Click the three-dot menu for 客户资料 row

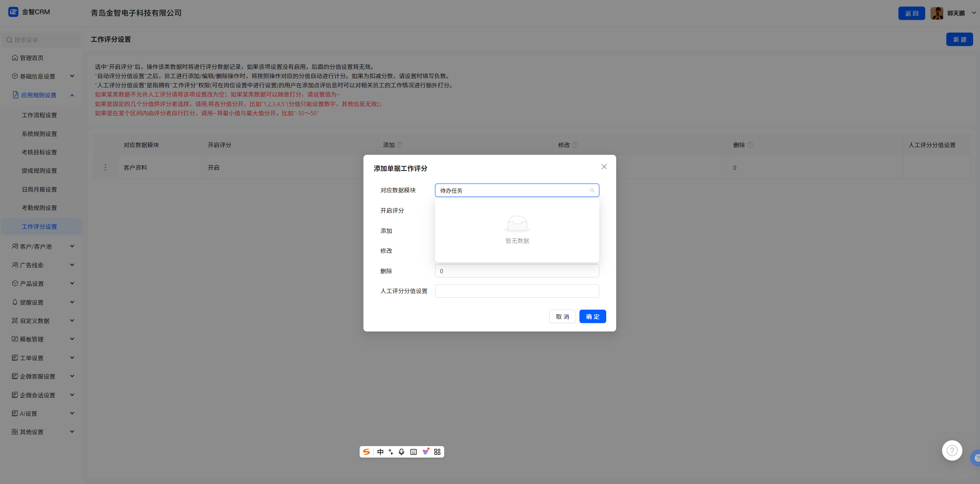[105, 167]
